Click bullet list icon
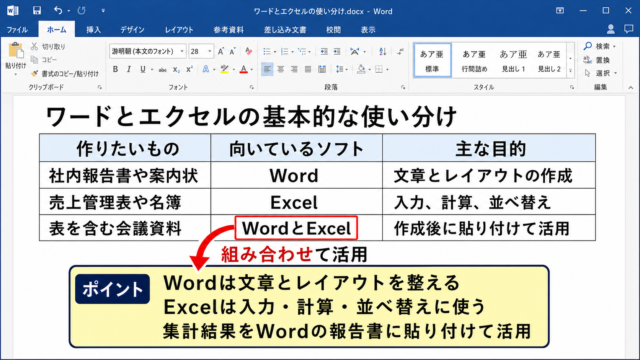Viewport: 640px width, 360px height. (x=267, y=51)
